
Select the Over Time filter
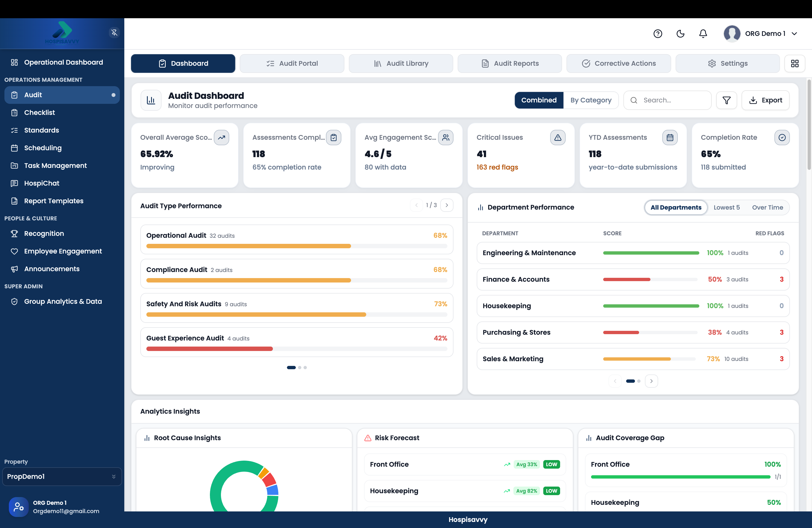768,207
